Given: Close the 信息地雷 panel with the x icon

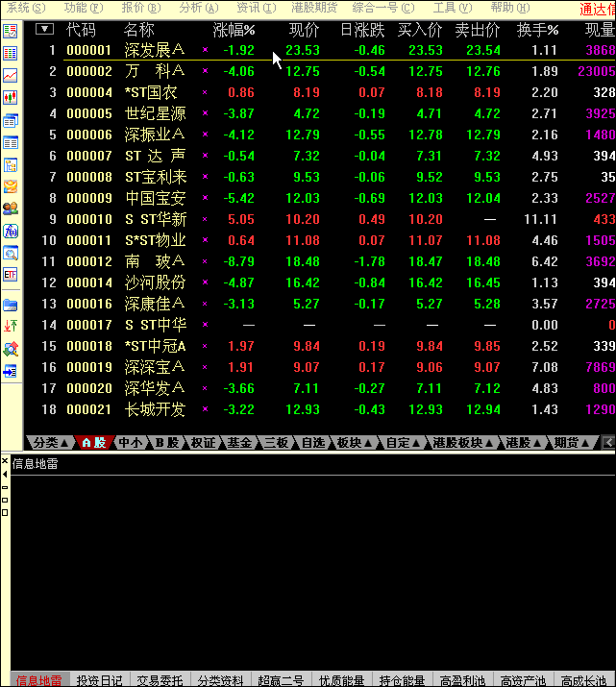Looking at the screenshot, I should pos(5,460).
